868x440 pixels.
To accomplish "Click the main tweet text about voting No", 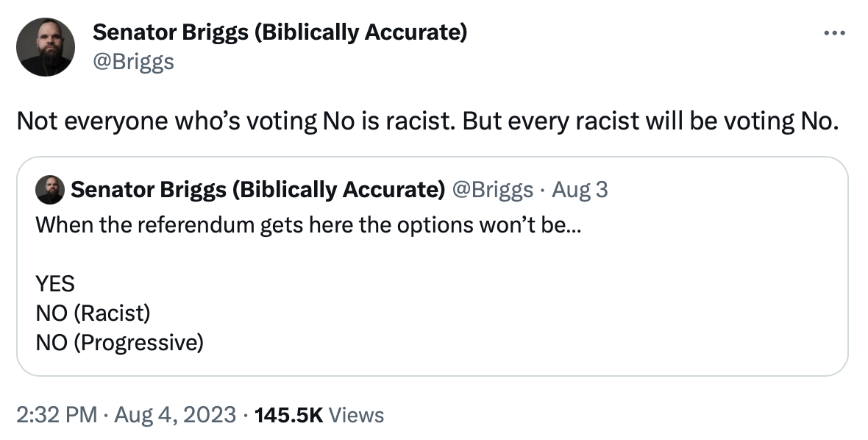I will coord(427,121).
